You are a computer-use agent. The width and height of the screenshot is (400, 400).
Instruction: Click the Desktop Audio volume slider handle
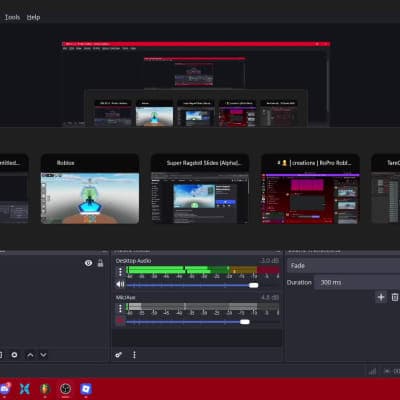pyautogui.click(x=254, y=285)
